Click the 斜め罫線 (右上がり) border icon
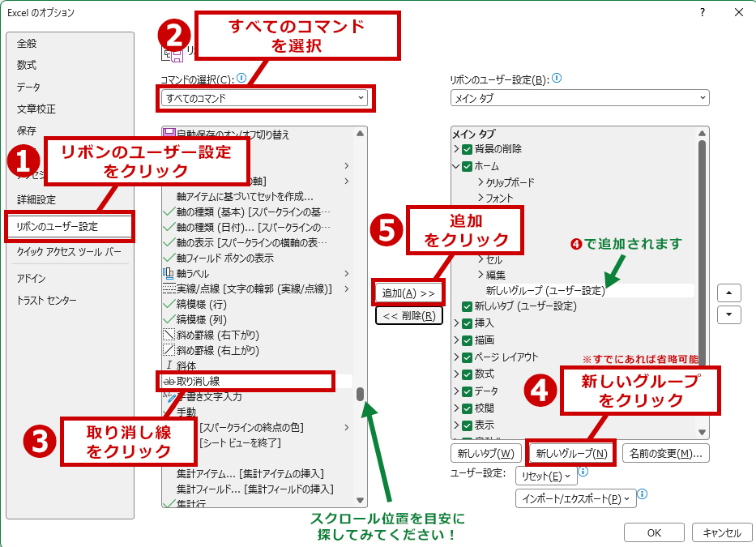 pyautogui.click(x=169, y=350)
